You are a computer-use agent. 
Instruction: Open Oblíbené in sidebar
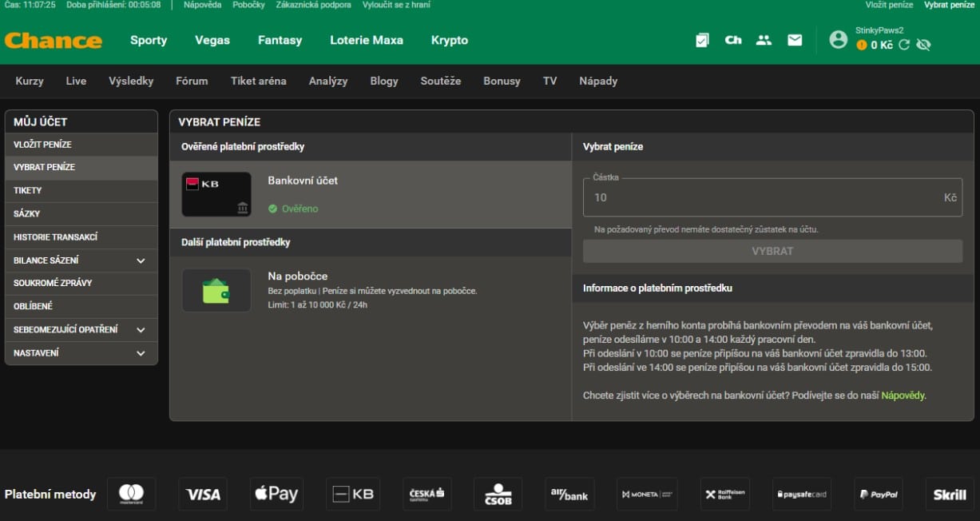coord(81,306)
